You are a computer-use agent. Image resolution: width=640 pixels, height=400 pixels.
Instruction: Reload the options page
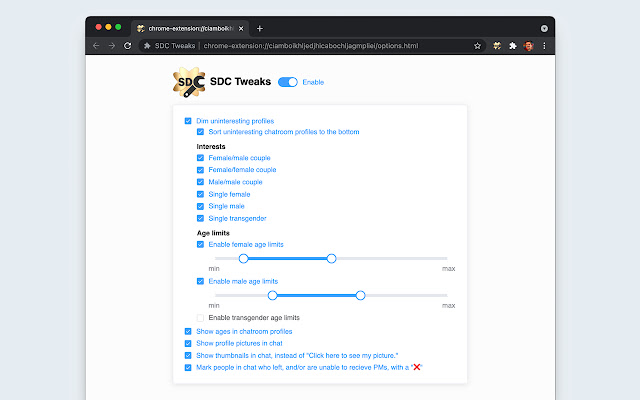(127, 46)
